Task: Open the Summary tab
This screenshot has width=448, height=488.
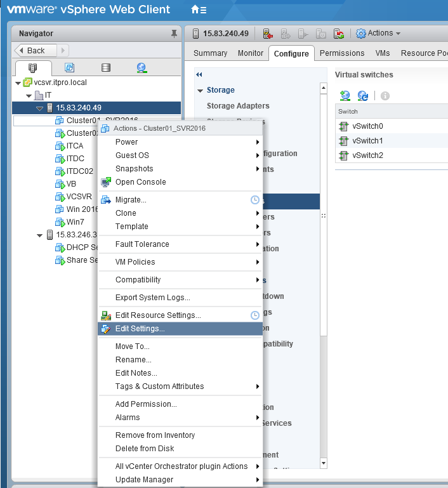Action: (210, 53)
